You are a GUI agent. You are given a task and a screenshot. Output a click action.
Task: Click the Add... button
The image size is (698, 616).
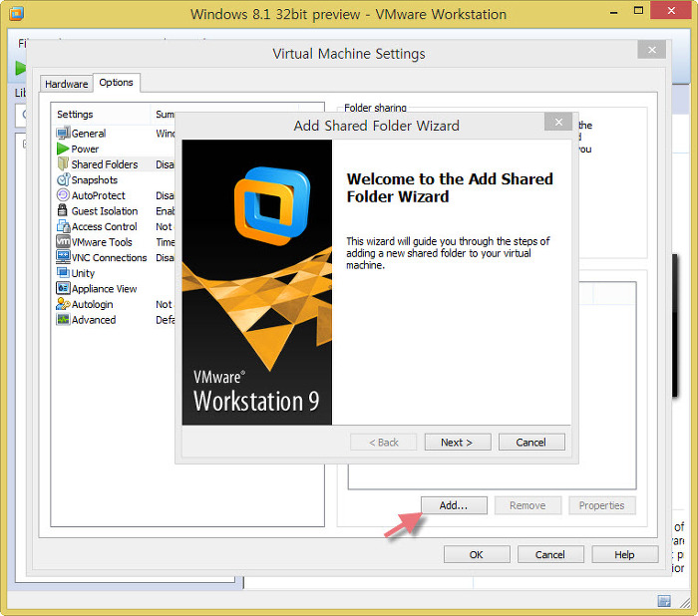(453, 505)
